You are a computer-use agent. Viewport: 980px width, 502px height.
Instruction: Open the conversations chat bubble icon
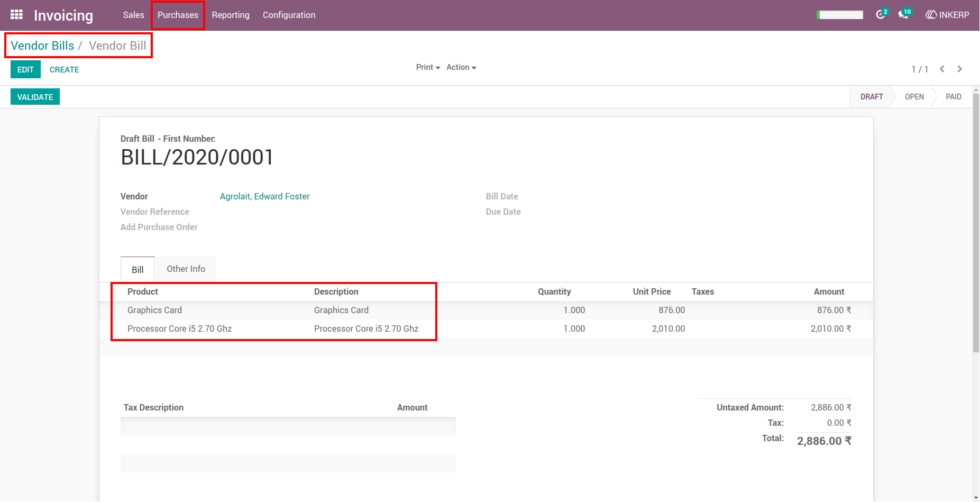(904, 14)
